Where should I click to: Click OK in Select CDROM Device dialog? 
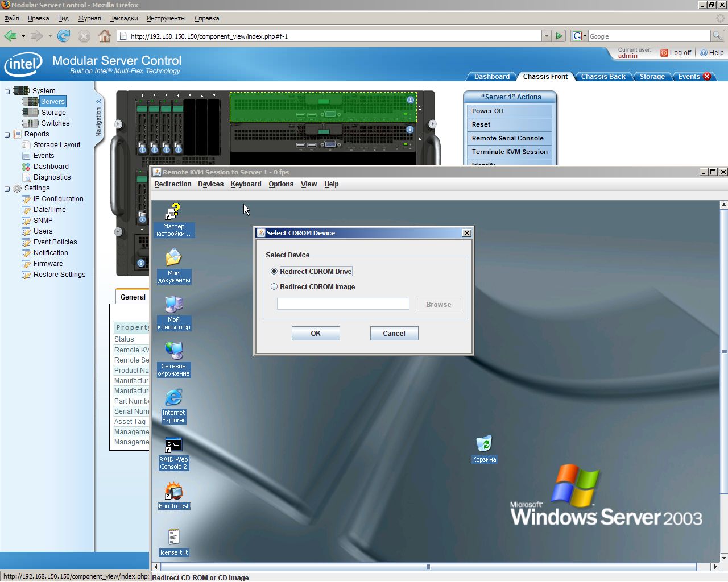(x=316, y=334)
